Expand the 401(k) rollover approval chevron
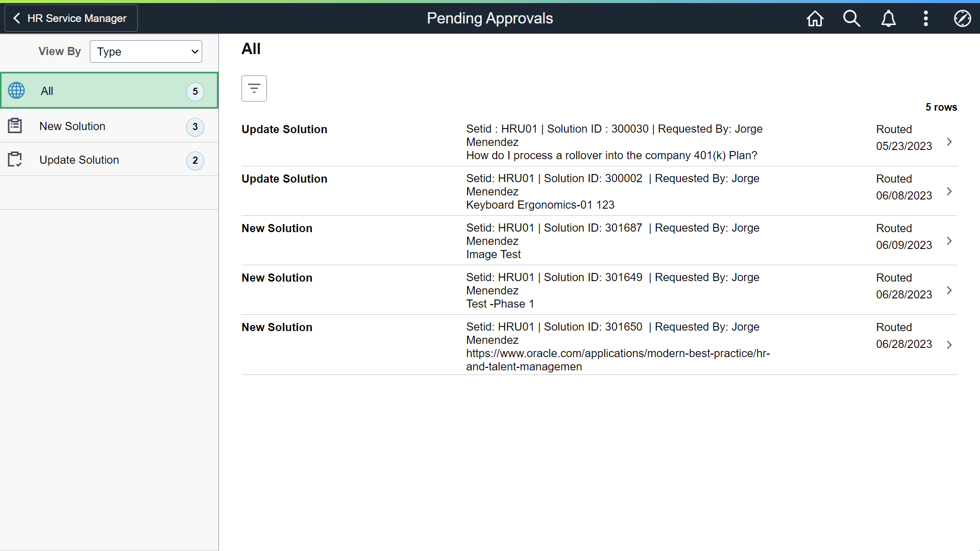 pos(949,142)
